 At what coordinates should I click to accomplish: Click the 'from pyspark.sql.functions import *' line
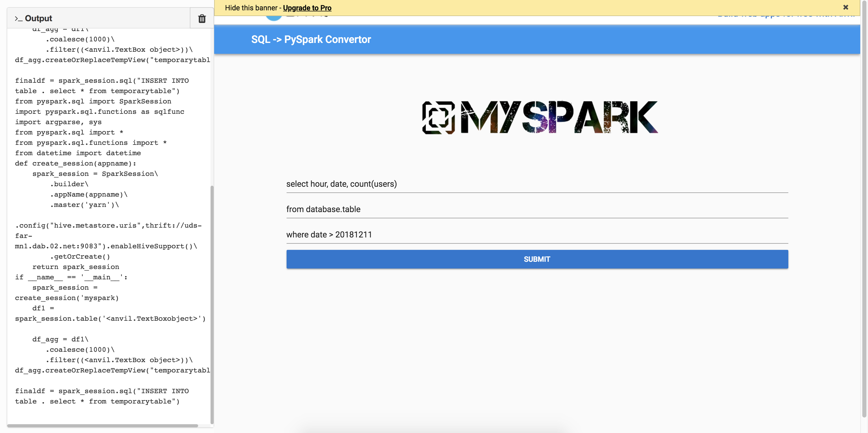click(x=91, y=143)
